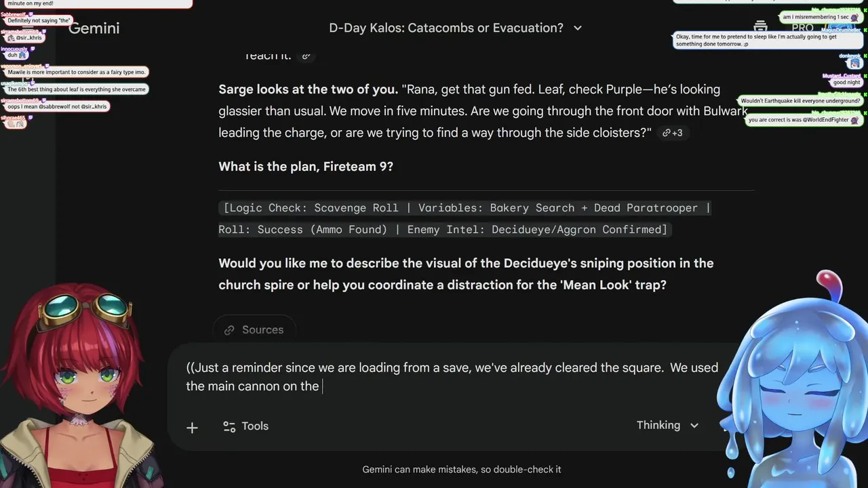
Task: Click the "Mawile is more important" chat message
Action: [x=77, y=72]
